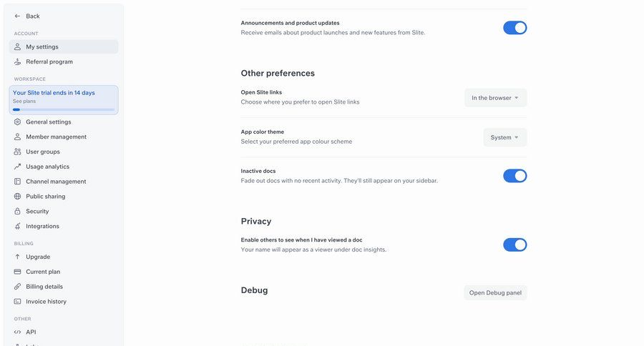The height and width of the screenshot is (346, 644).
Task: Open the 'In the browser' dropdown
Action: pyautogui.click(x=495, y=98)
